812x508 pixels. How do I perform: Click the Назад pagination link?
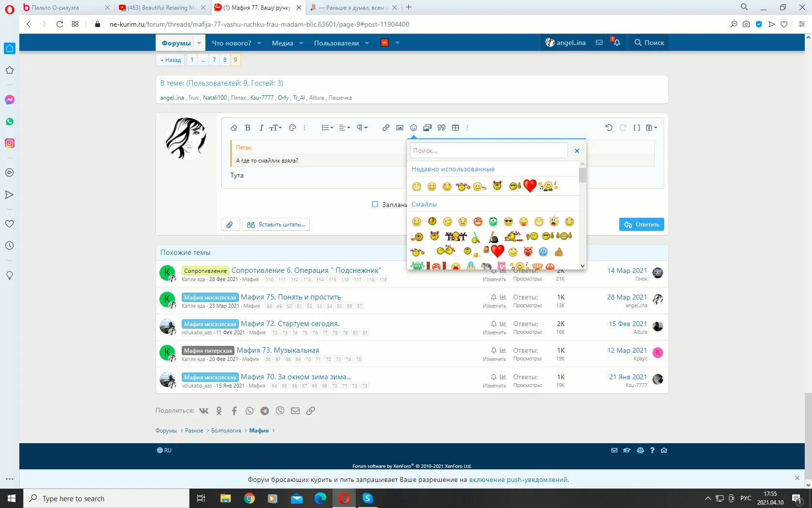[171, 60]
